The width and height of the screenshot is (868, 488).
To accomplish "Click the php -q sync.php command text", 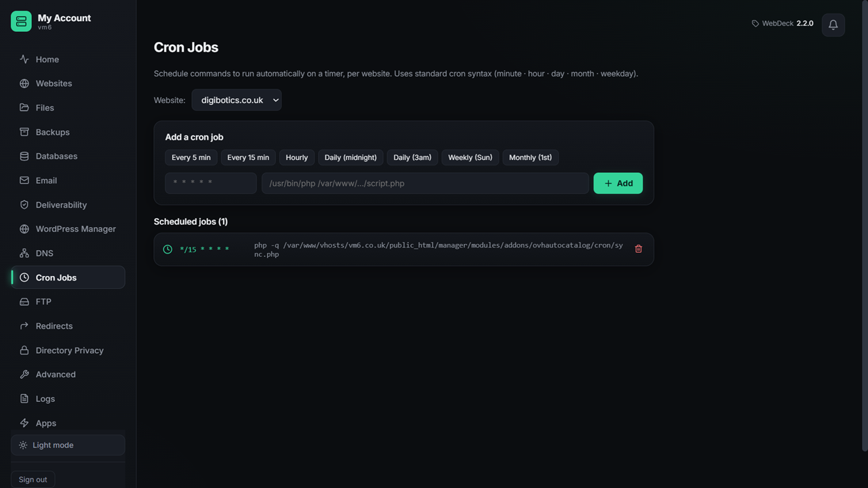I will click(438, 249).
